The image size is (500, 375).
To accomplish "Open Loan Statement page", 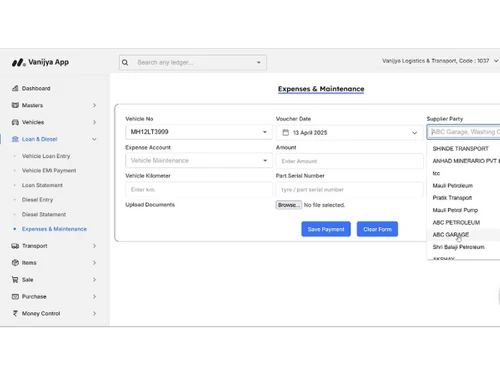I will 42,185.
